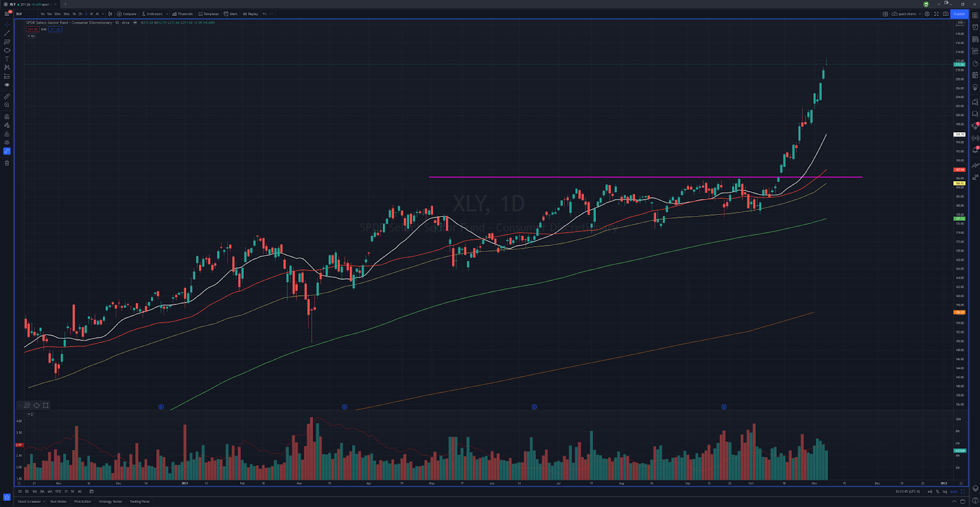Open the alerts clock icon on right sidebar
Image resolution: width=980 pixels, height=507 pixels.
(975, 28)
